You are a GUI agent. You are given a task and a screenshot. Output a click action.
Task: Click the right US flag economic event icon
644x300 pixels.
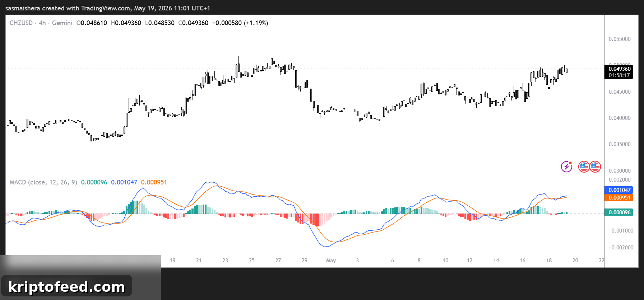595,167
